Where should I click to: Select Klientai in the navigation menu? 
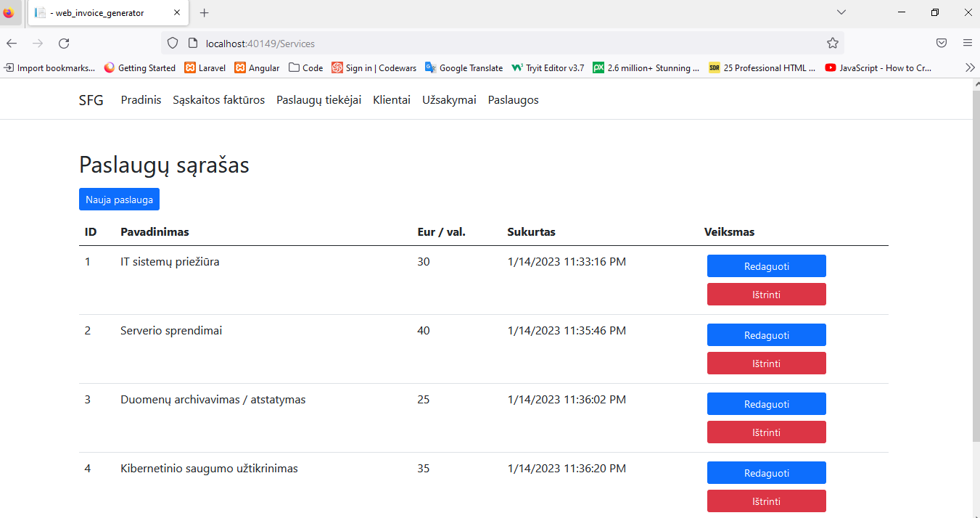[392, 99]
